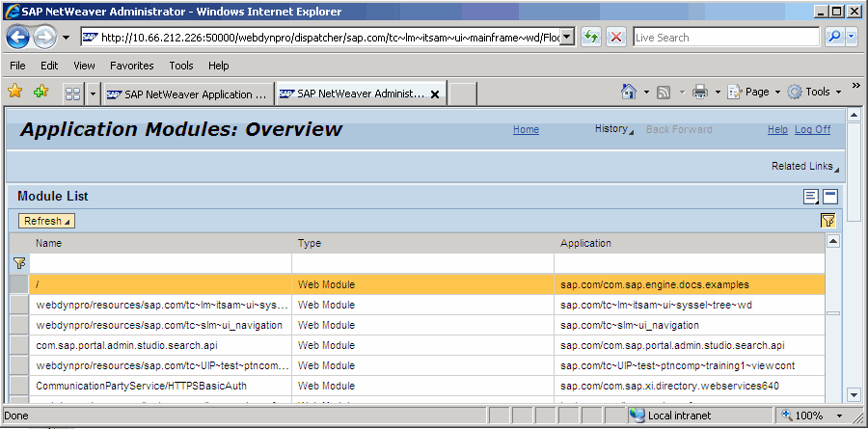Switch to SAP NetWeaver Application tab

pos(188,94)
